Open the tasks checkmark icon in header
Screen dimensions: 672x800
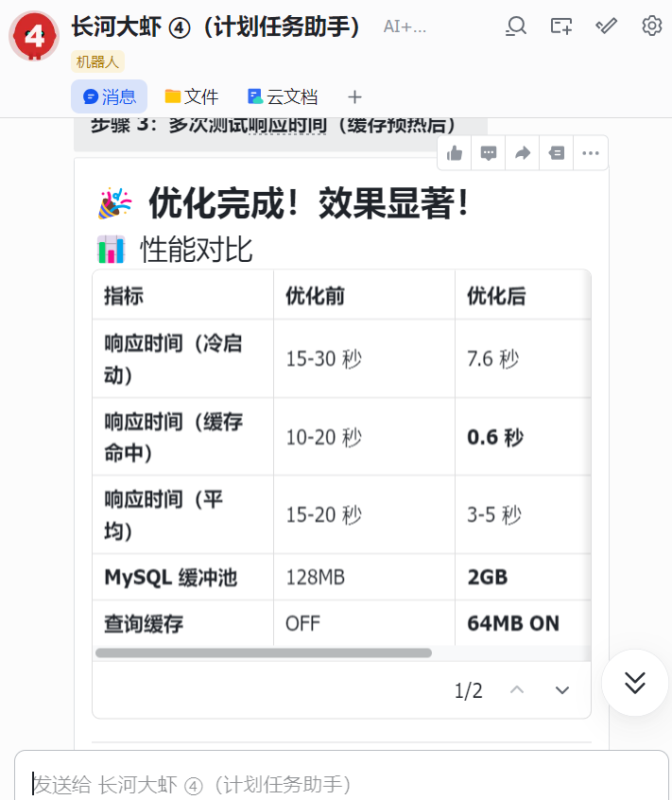[606, 26]
